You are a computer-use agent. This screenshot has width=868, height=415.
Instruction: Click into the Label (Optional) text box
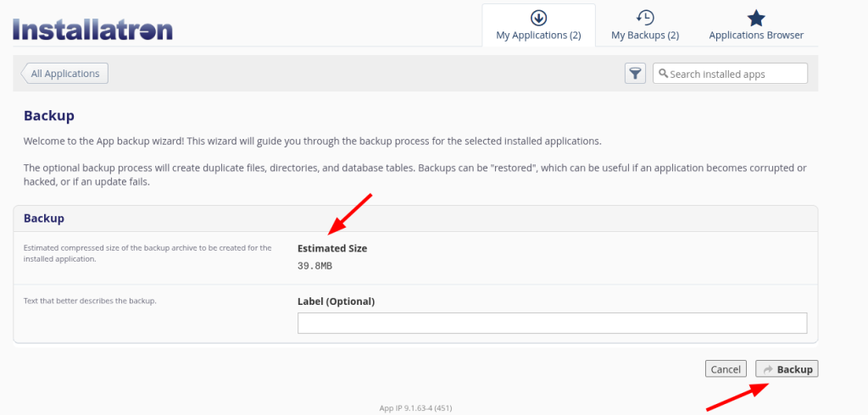(x=552, y=324)
